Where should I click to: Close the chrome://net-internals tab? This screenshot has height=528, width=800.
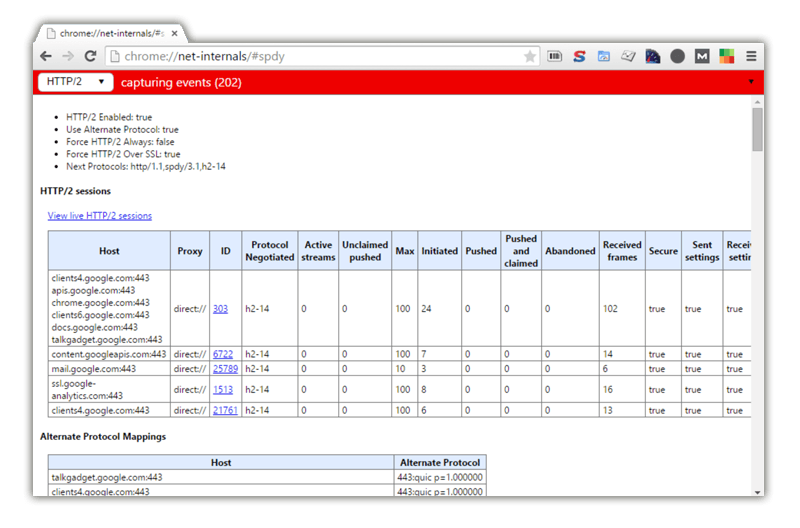point(174,34)
